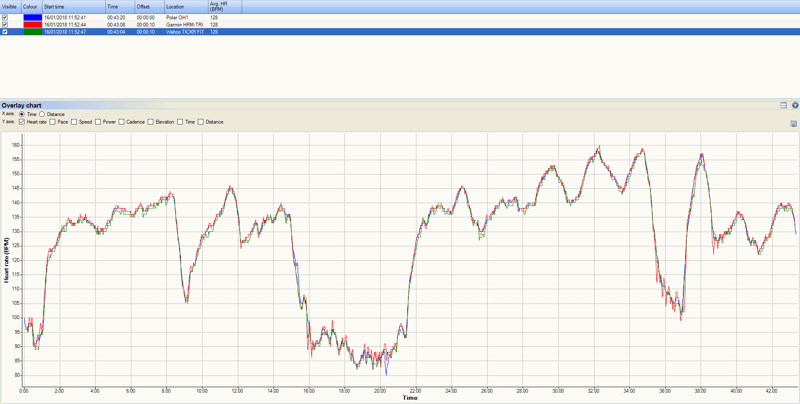800x404 pixels.
Task: Sort by the Avg. HR (BPM) column header
Action: tap(225, 7)
